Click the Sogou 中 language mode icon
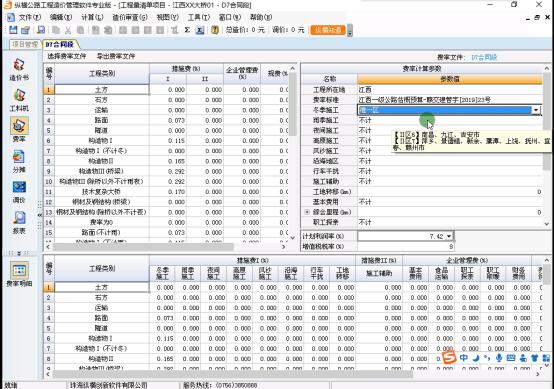 coord(464,358)
